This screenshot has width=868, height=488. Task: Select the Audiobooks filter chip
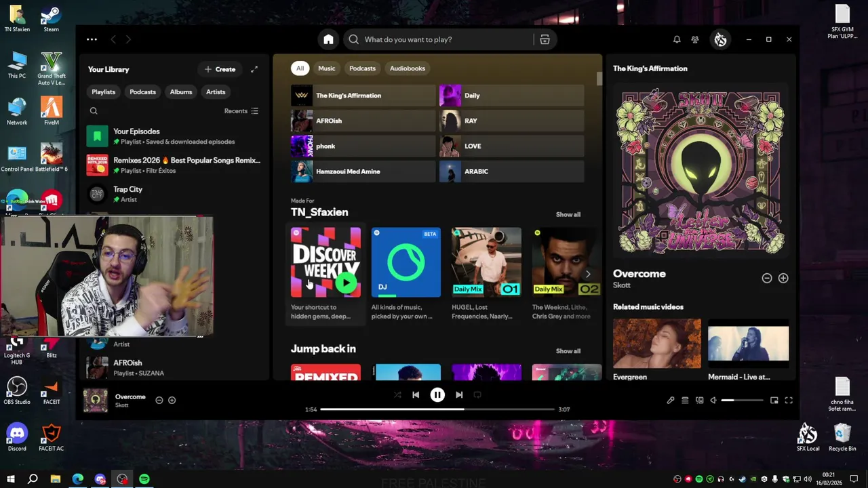pyautogui.click(x=408, y=68)
